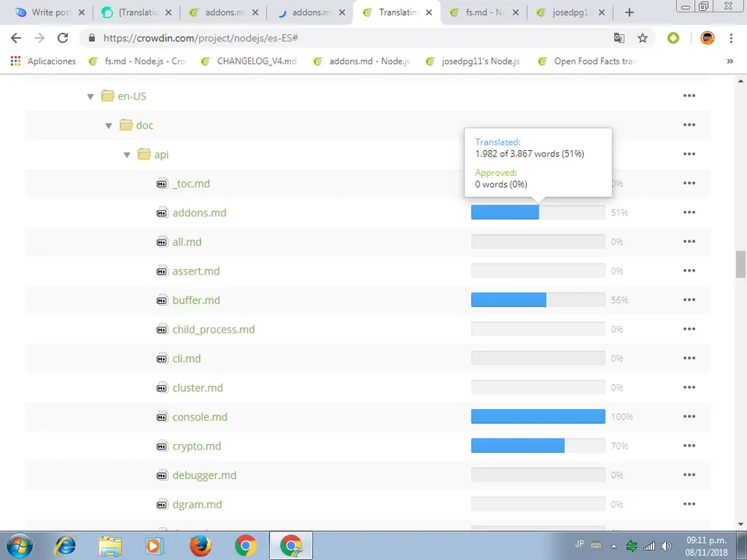Show hidden system tray icons

click(x=614, y=546)
